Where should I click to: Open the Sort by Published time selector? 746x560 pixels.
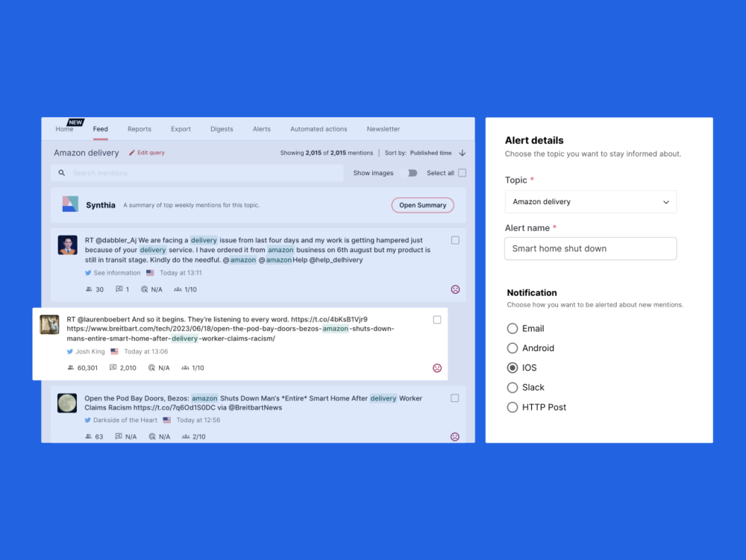click(419, 153)
